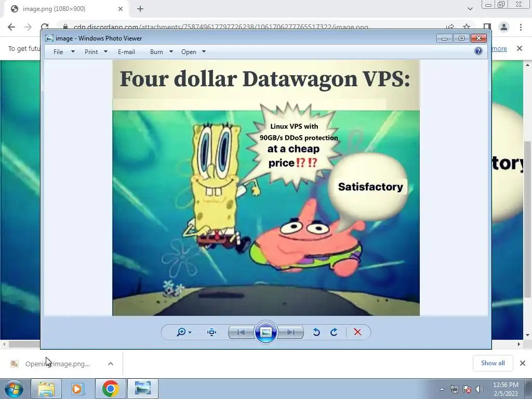Image resolution: width=532 pixels, height=399 pixels.
Task: Close the image.png Chrome tab
Action: click(121, 9)
